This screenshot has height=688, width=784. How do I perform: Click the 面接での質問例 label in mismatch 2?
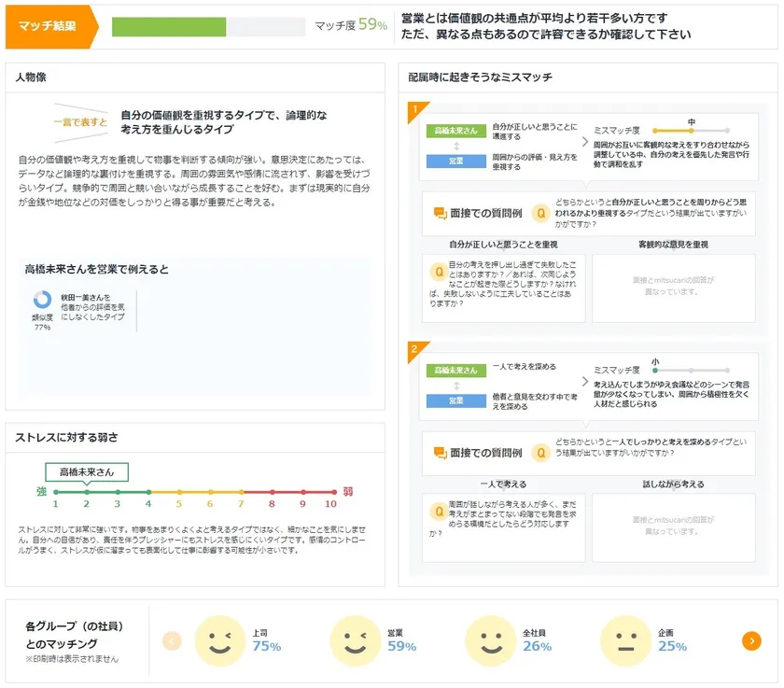tap(485, 453)
